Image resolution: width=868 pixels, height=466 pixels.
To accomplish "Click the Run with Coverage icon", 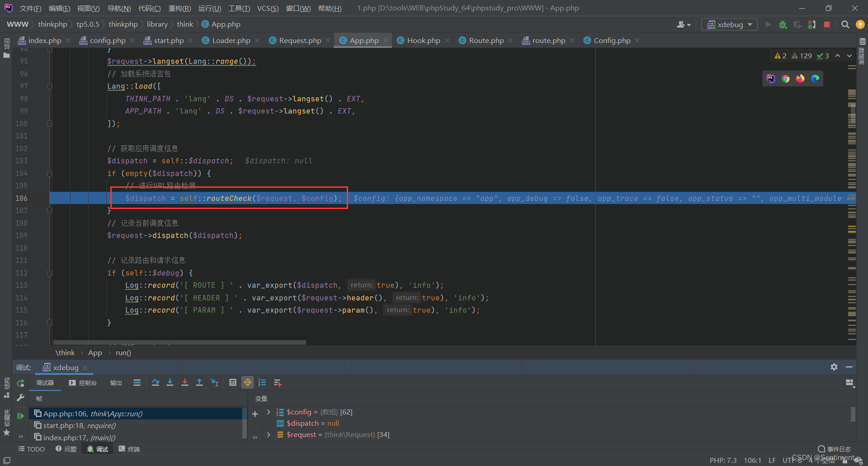I will [x=797, y=24].
